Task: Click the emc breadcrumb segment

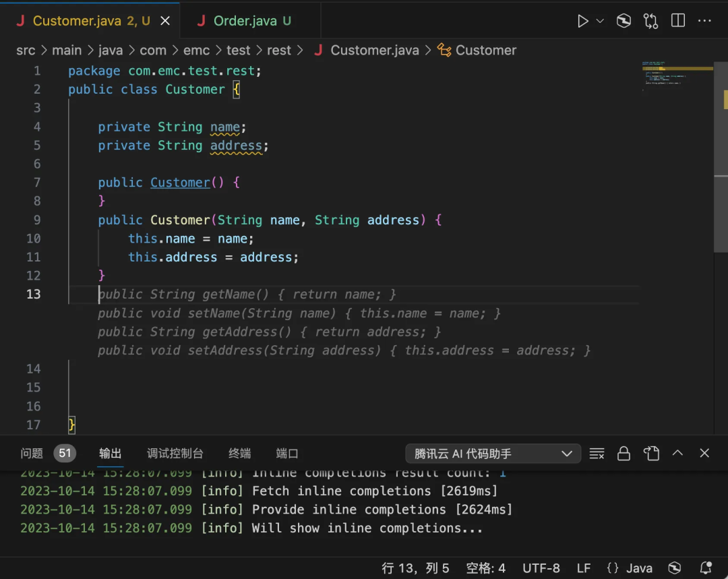Action: coord(196,50)
